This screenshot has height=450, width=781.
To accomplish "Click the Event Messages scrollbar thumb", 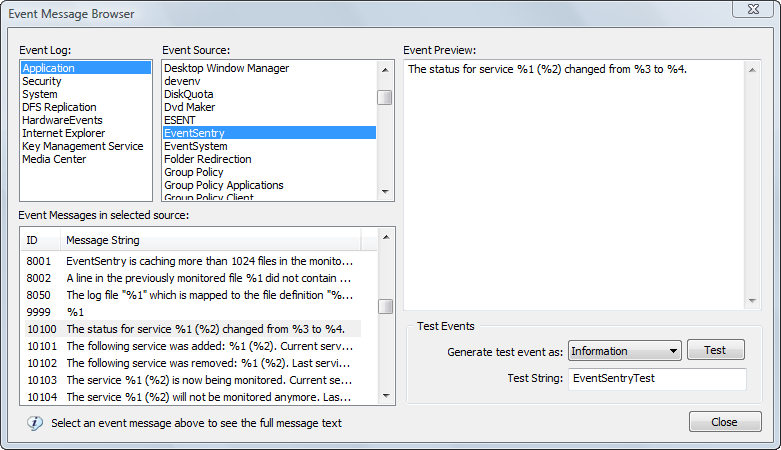I will click(386, 306).
